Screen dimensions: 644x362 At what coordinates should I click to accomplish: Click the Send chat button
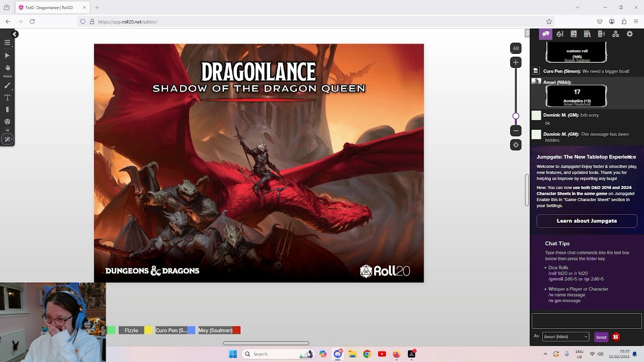click(601, 337)
